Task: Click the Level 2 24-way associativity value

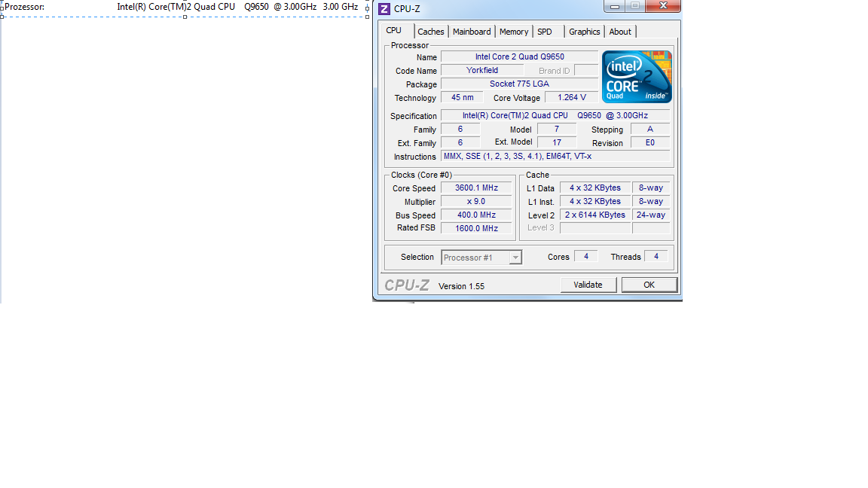Action: click(651, 215)
